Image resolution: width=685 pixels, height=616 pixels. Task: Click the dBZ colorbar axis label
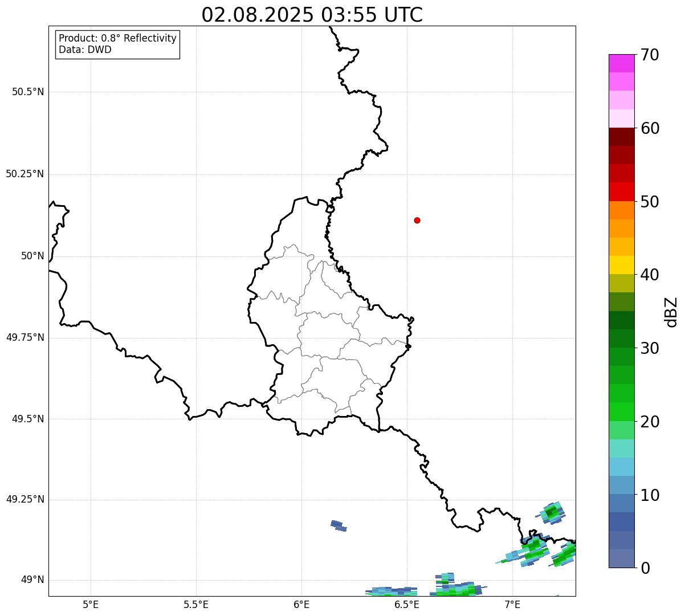pyautogui.click(x=672, y=311)
